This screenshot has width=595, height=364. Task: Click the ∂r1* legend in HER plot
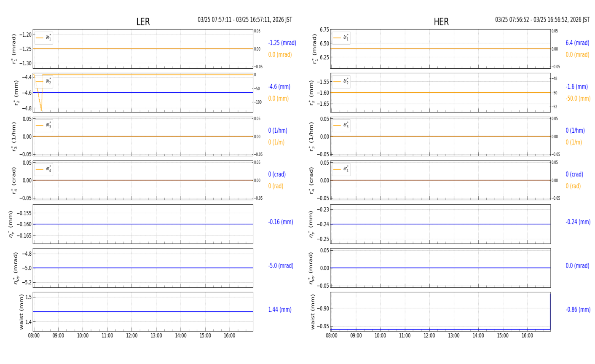click(x=341, y=38)
